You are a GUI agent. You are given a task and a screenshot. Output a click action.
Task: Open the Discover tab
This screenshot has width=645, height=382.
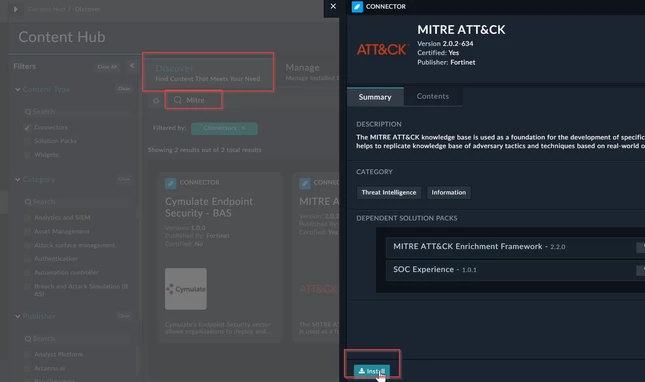[x=208, y=72]
